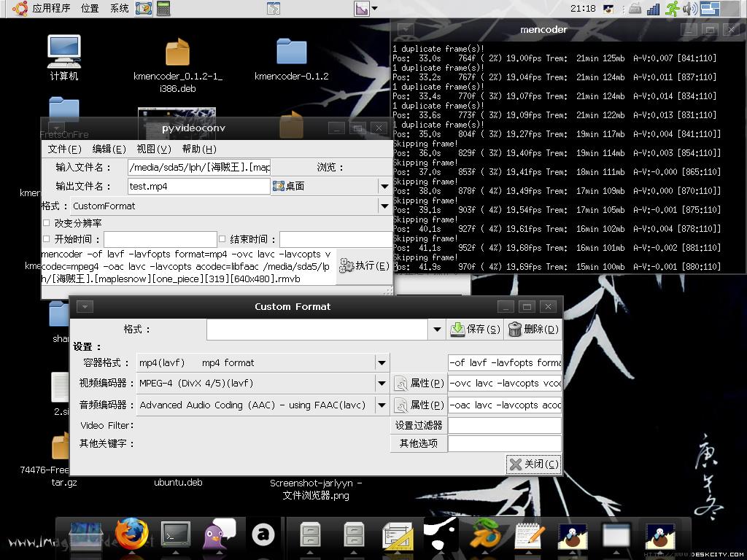The height and width of the screenshot is (560, 747).
Task: Click the mencoder command text box
Action: 189,267
